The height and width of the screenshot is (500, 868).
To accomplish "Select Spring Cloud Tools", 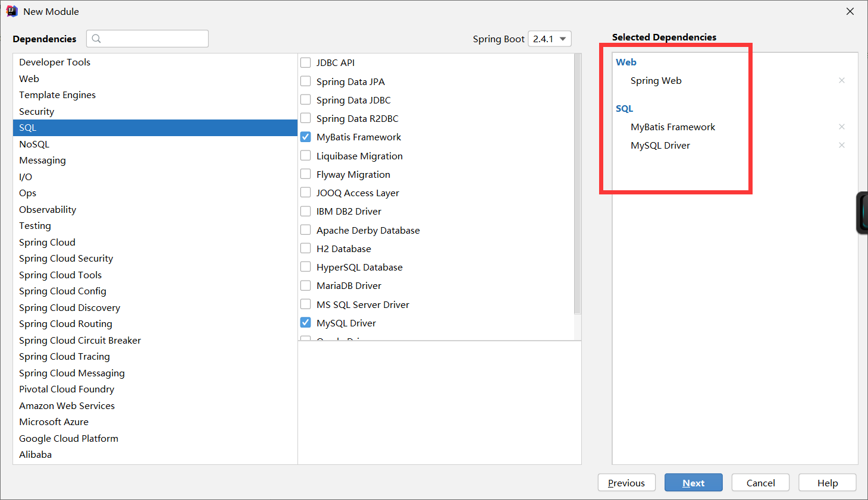I will click(155, 275).
